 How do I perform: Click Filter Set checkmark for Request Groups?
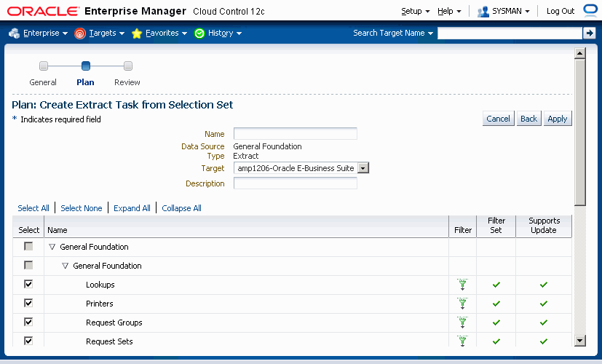[496, 323]
